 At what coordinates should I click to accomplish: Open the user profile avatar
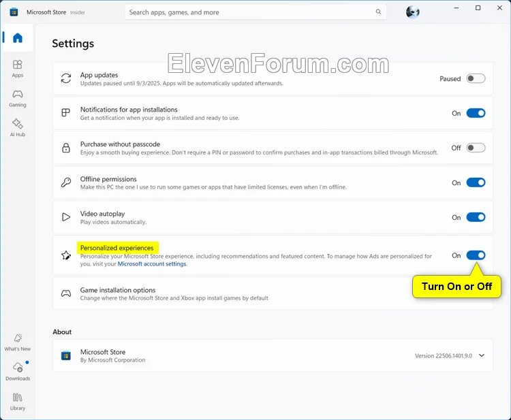pos(413,12)
